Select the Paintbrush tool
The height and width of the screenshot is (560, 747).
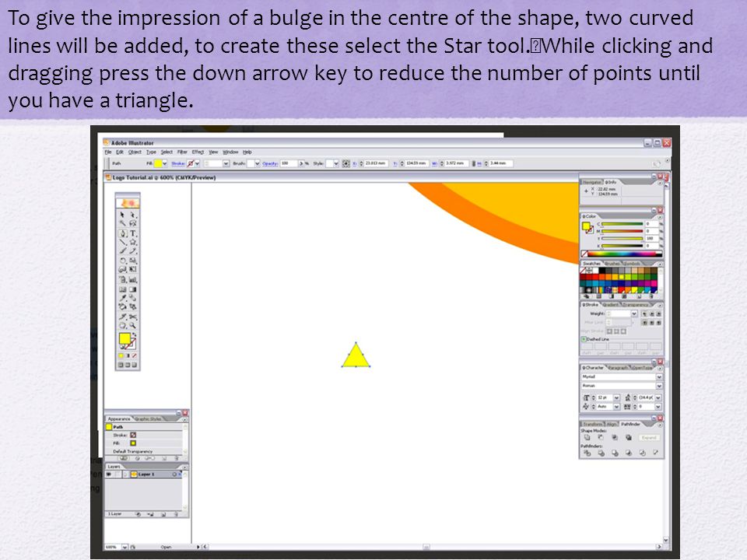click(x=122, y=251)
